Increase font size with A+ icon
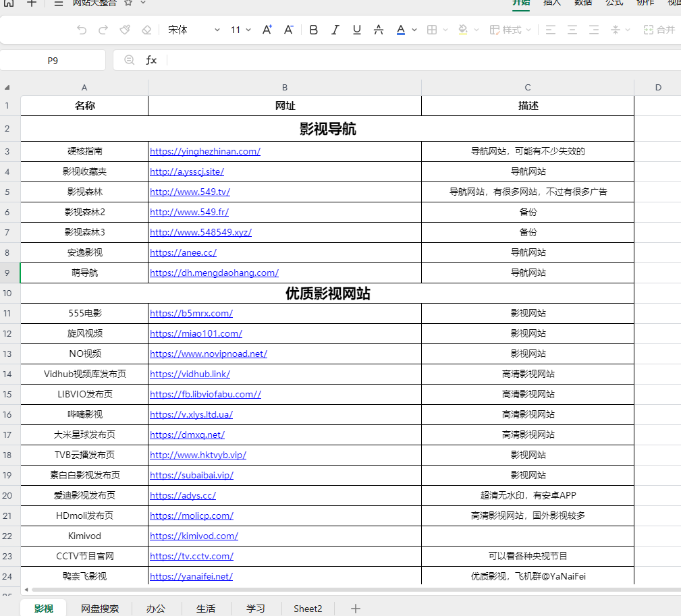Viewport: 681px width, 616px height. point(267,30)
